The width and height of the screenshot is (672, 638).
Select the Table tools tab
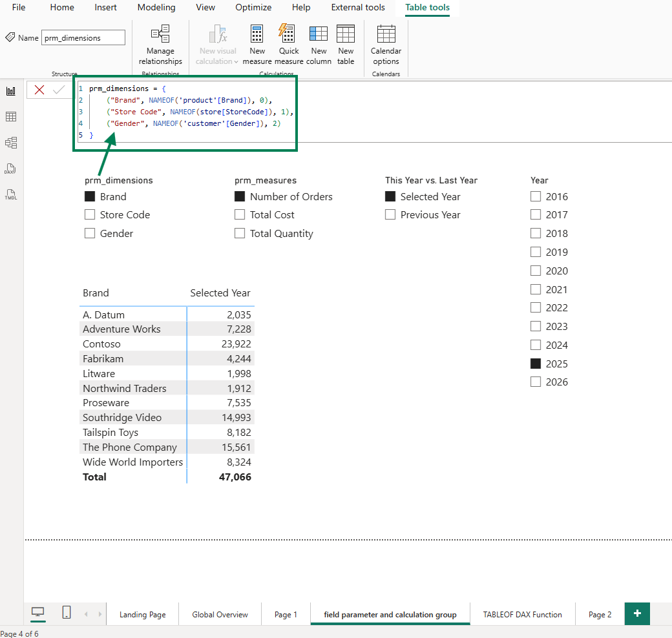click(427, 7)
